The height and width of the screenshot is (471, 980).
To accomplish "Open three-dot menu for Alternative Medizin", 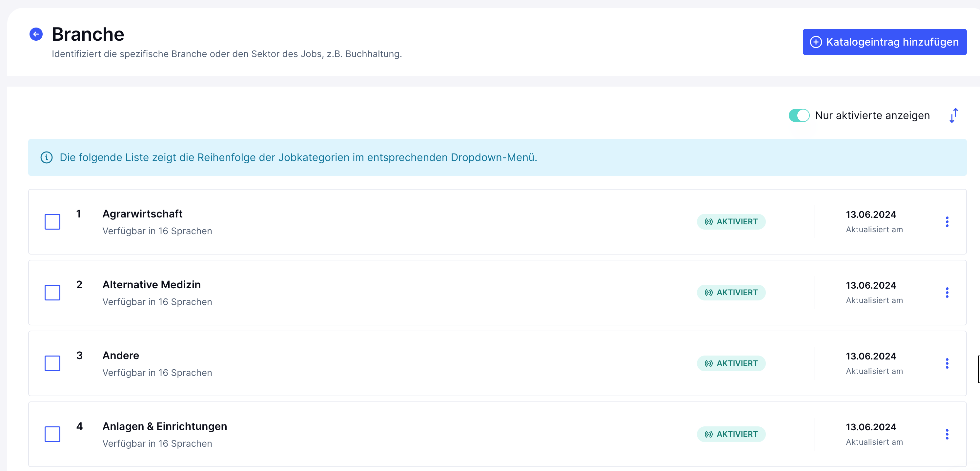I will point(947,293).
